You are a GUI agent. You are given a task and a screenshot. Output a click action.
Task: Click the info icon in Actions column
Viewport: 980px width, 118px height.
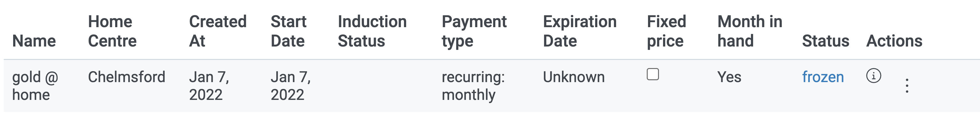(x=874, y=76)
